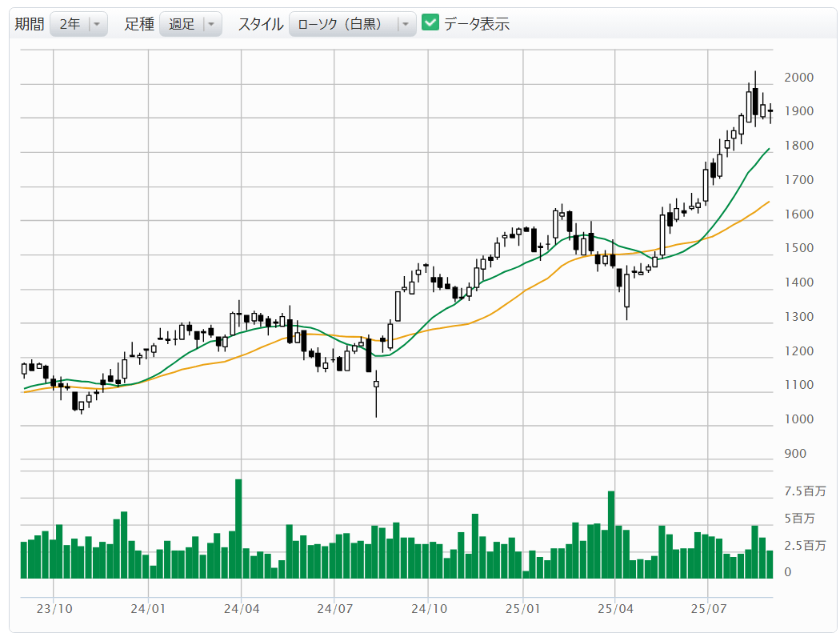This screenshot has height=637, width=840.
Task: Click the 2000 price axis label
Action: coord(798,78)
